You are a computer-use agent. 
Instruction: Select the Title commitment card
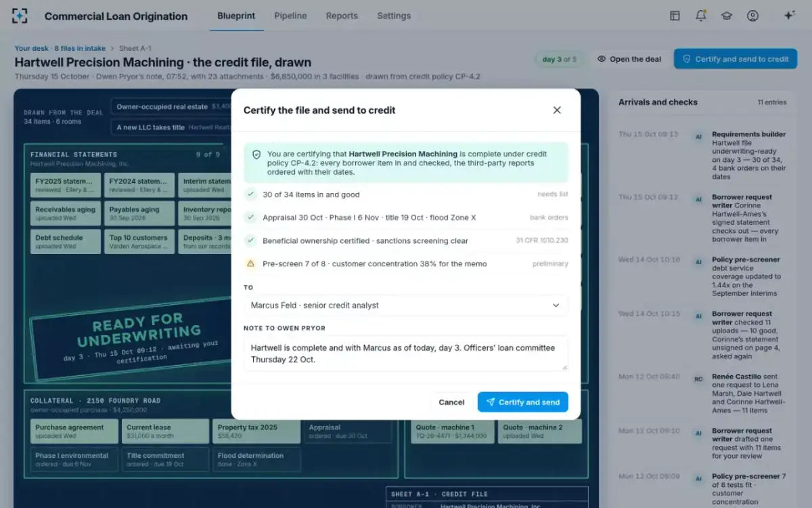click(x=165, y=459)
